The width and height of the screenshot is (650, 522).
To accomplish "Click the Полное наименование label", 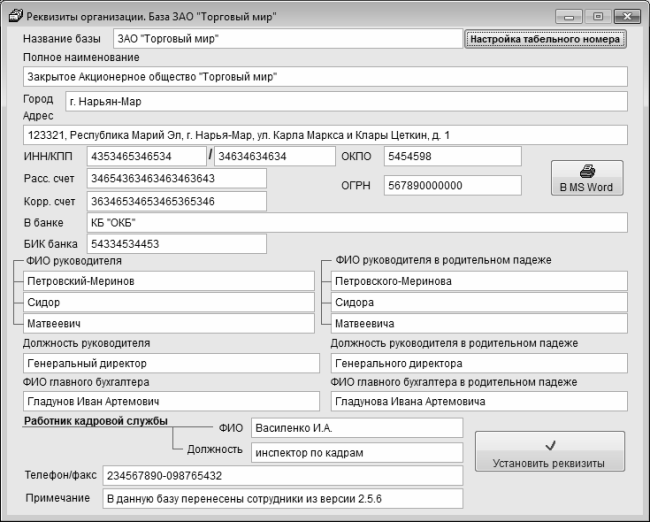I will pos(81,57).
